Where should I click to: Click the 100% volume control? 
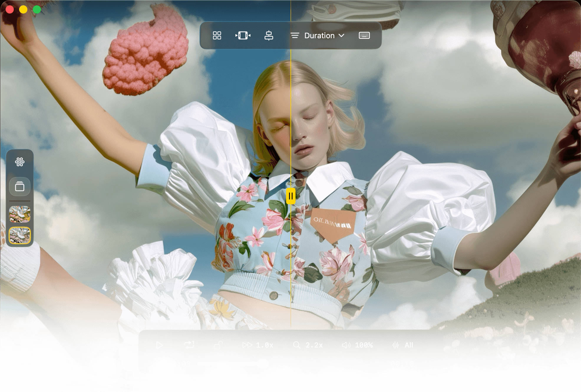point(357,345)
